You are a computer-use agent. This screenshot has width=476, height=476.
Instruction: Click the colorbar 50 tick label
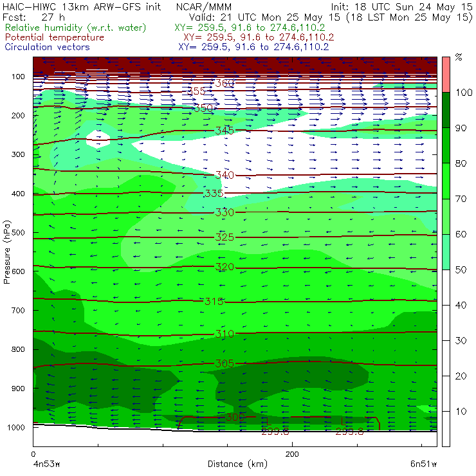(461, 270)
